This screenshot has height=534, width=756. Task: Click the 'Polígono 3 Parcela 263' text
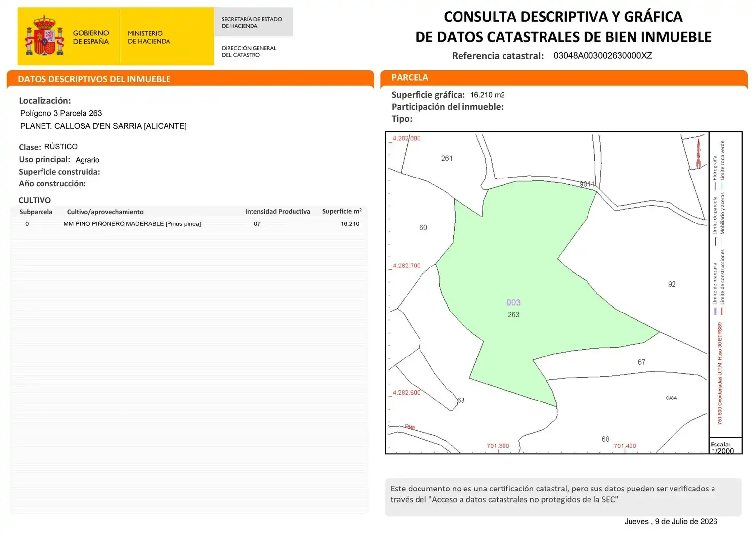click(x=61, y=113)
